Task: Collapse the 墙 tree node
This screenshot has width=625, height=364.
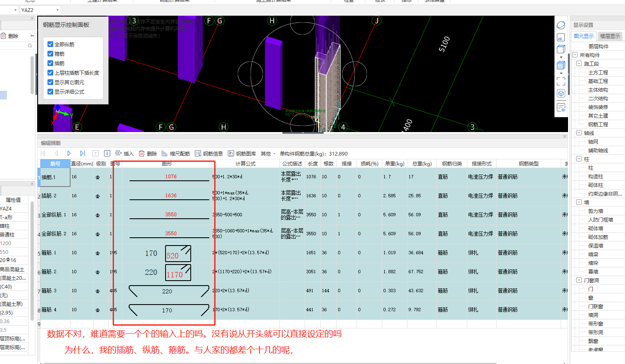Action: pyautogui.click(x=579, y=202)
